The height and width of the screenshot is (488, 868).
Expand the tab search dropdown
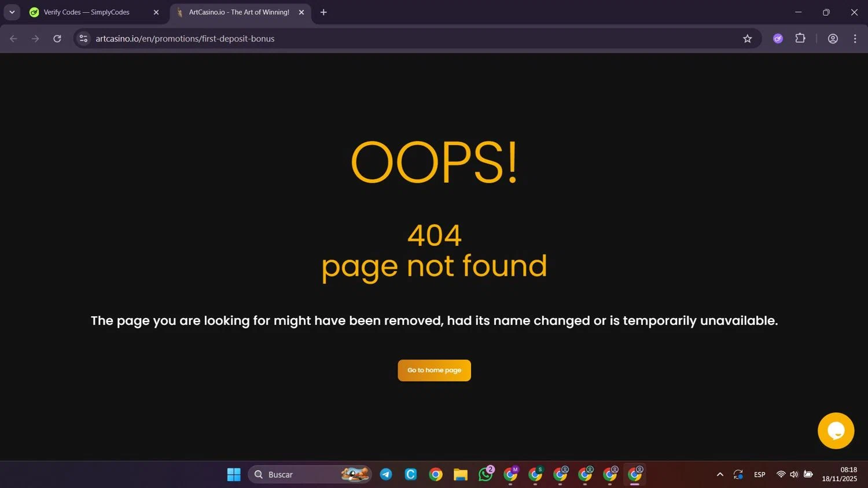(12, 12)
